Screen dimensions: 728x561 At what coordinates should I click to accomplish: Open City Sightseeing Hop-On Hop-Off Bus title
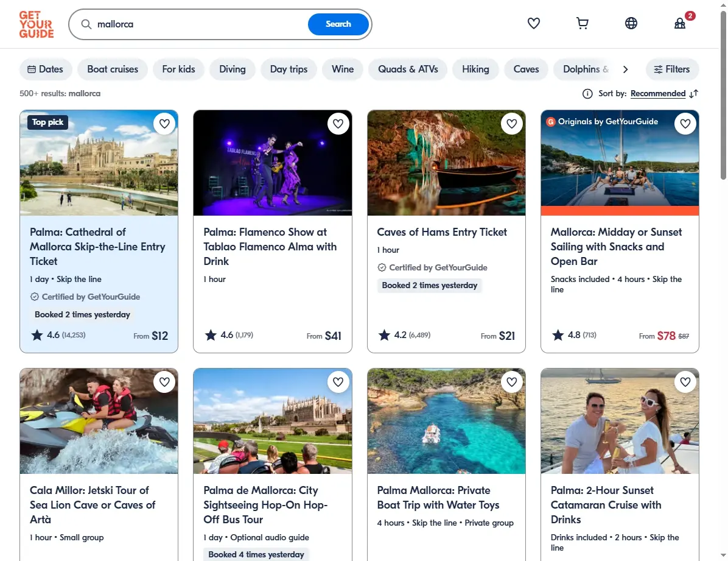[x=265, y=505]
